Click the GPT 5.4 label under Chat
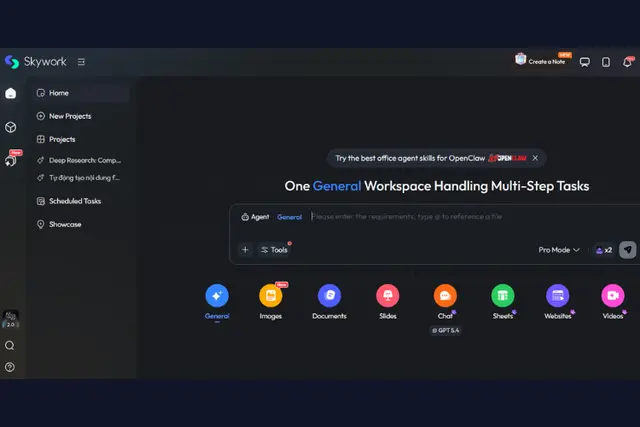Viewport: 640px width, 427px height. pos(446,330)
